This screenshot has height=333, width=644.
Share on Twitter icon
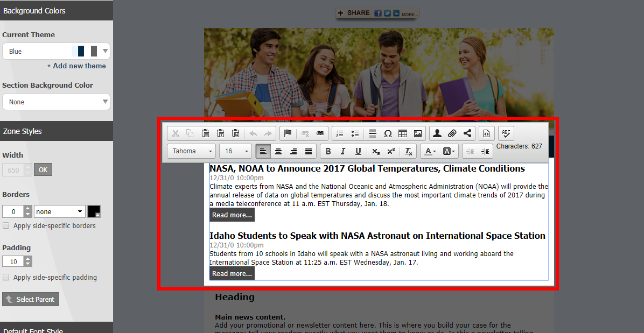point(387,13)
